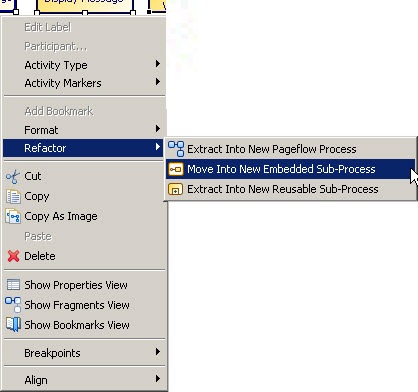Click the selected activity box handle at top
This screenshot has height=392, width=418.
pos(85,13)
